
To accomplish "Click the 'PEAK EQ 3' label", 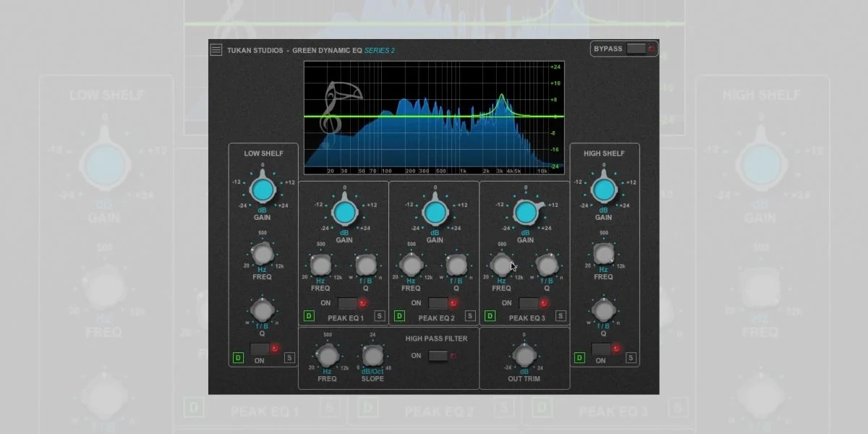I will [x=527, y=318].
